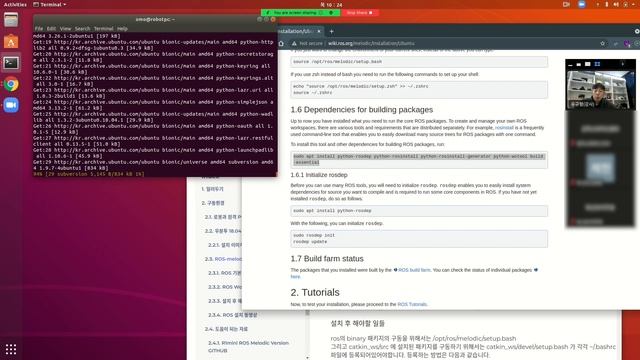Click the '1.7 Build farm status' heading
Image resolution: width=640 pixels, height=360 pixels.
click(x=327, y=259)
